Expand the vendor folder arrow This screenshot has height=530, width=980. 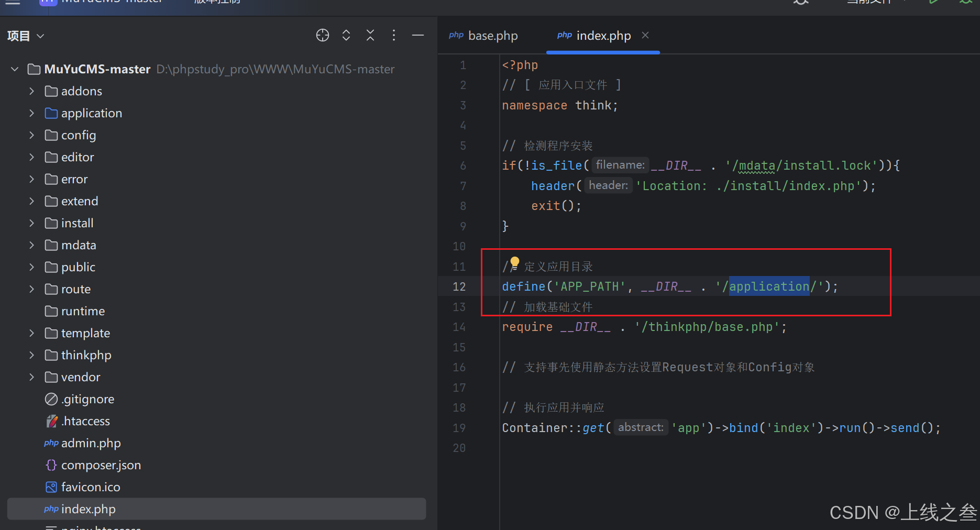coord(31,377)
